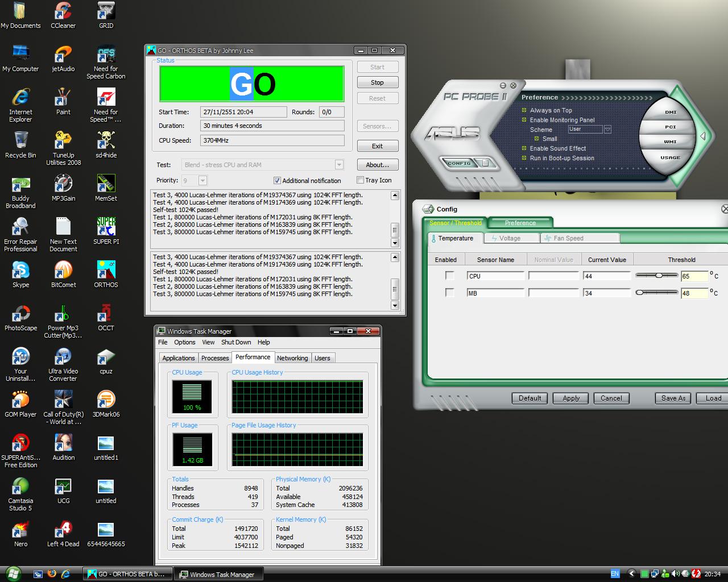The height and width of the screenshot is (582, 728).
Task: Open the Priority dropdown
Action: 202,181
